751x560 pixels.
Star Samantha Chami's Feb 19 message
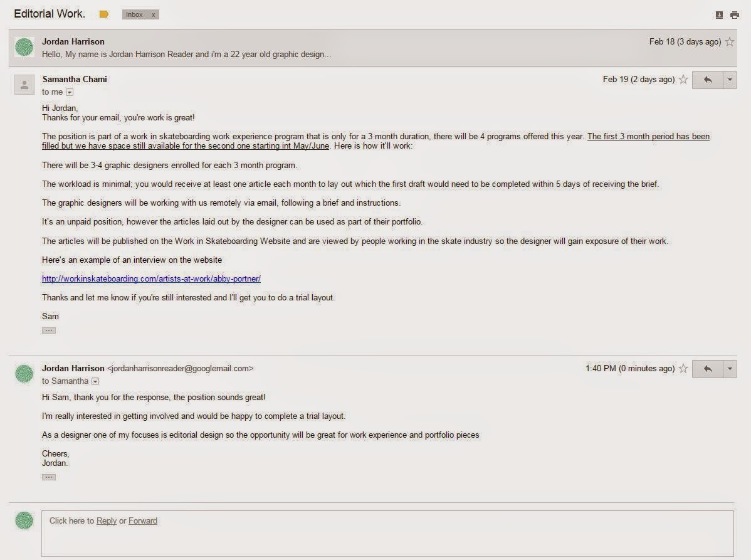[x=683, y=80]
